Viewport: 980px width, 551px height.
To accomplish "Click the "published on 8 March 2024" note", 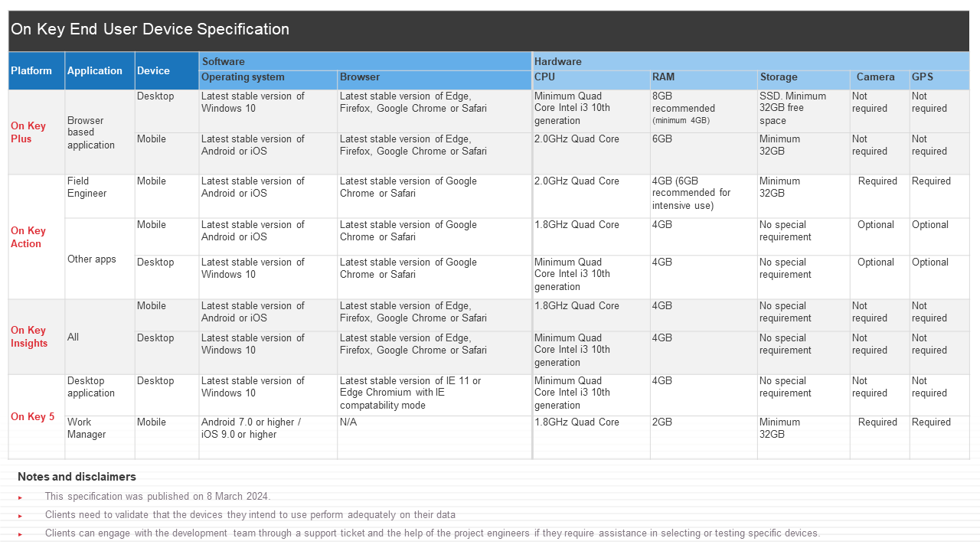I will click(158, 497).
